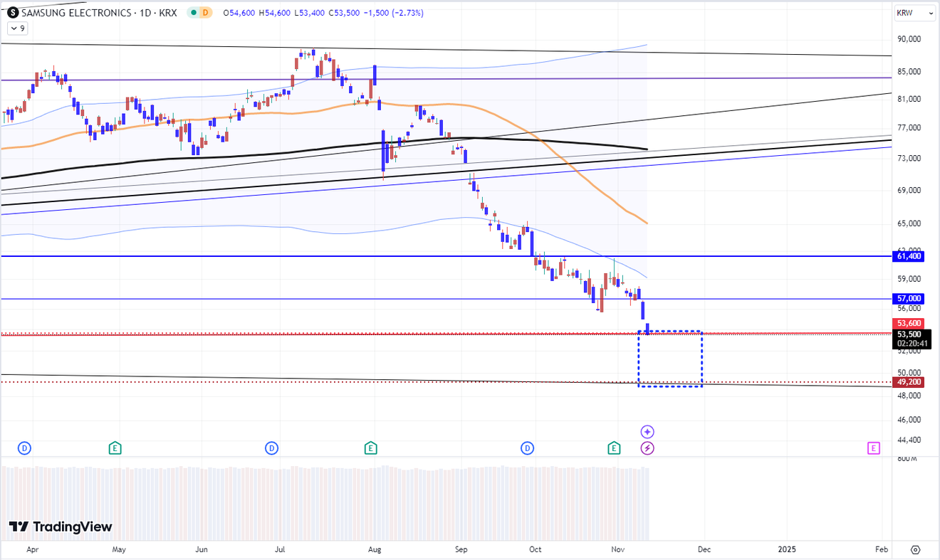Click the 46,000 price axis label
Screen dimensions: 940x560
click(909, 419)
